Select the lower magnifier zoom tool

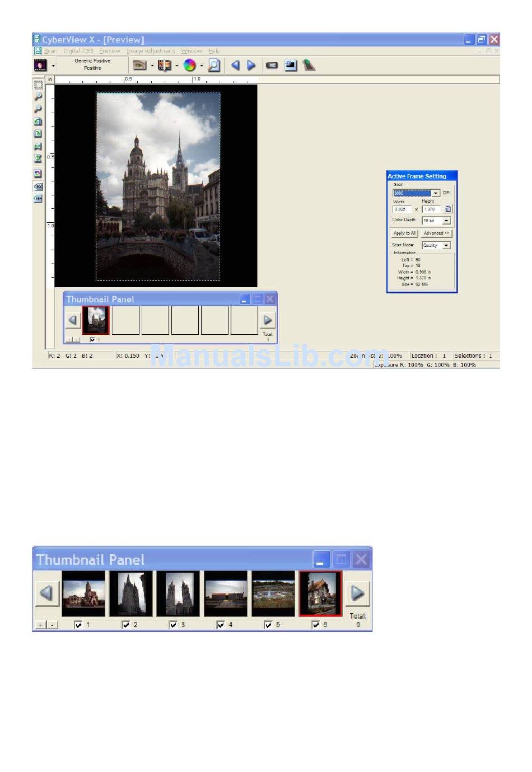[38, 109]
